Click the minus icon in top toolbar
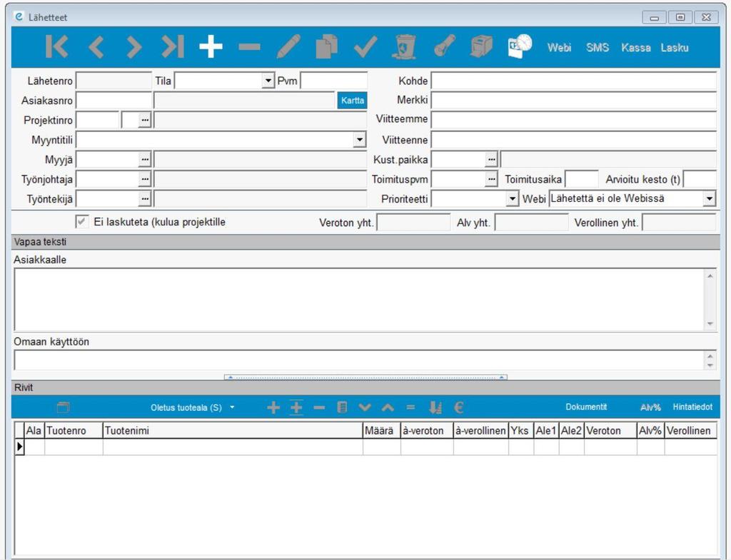Screen dimensions: 731x560 tap(249, 46)
